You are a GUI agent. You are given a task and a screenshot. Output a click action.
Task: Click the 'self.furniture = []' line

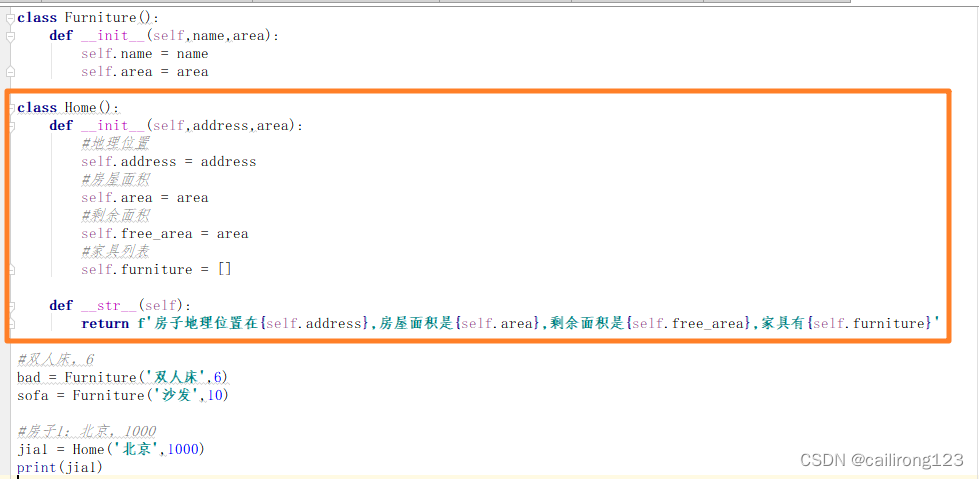pyautogui.click(x=156, y=269)
